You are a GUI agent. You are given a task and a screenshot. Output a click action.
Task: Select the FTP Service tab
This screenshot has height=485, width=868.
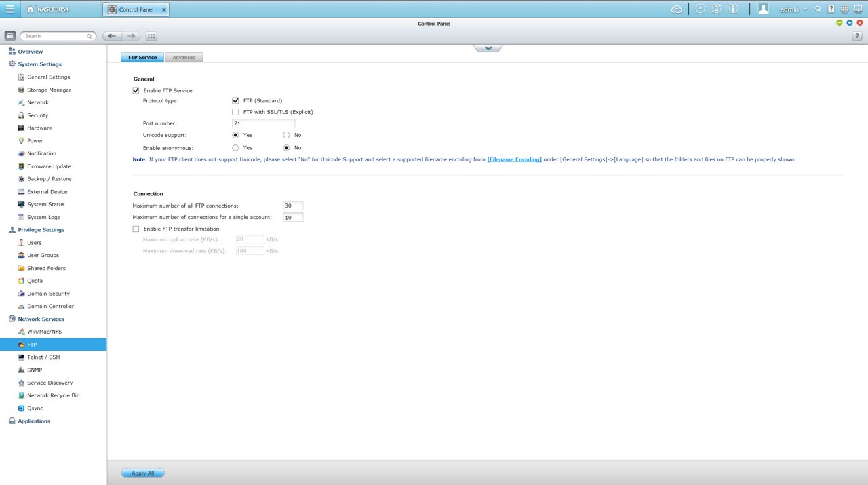click(142, 57)
